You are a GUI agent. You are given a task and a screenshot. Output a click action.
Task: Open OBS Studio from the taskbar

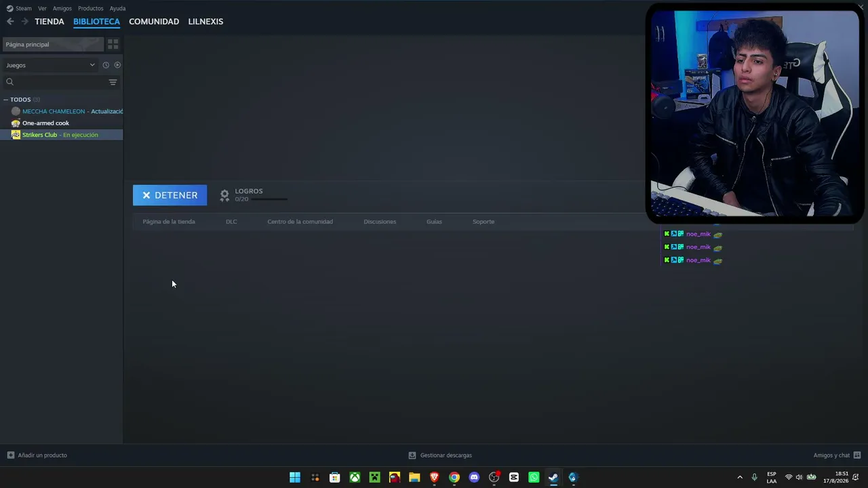494,477
